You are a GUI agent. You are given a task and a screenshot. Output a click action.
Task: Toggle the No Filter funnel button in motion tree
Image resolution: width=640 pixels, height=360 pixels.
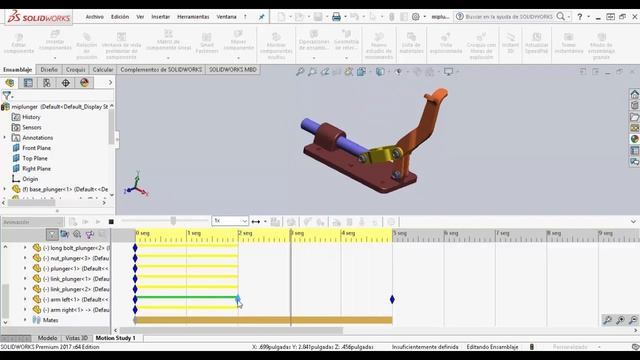(x=52, y=234)
